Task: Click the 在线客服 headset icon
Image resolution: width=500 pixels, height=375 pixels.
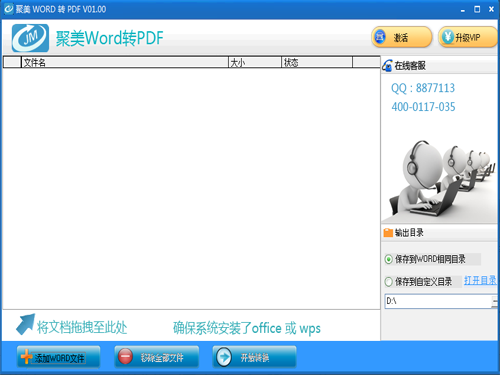Action: pyautogui.click(x=387, y=65)
